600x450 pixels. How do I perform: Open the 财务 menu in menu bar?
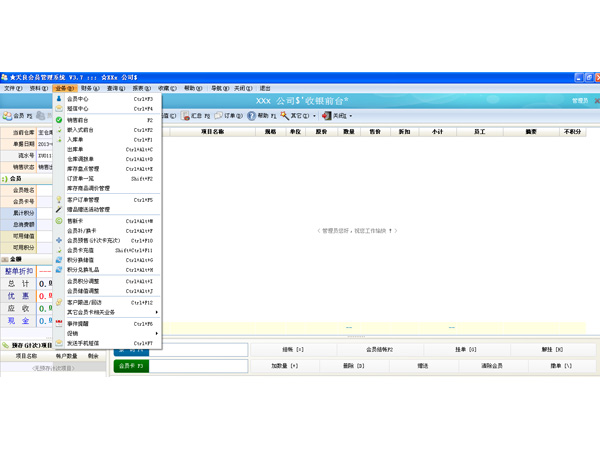[x=89, y=88]
